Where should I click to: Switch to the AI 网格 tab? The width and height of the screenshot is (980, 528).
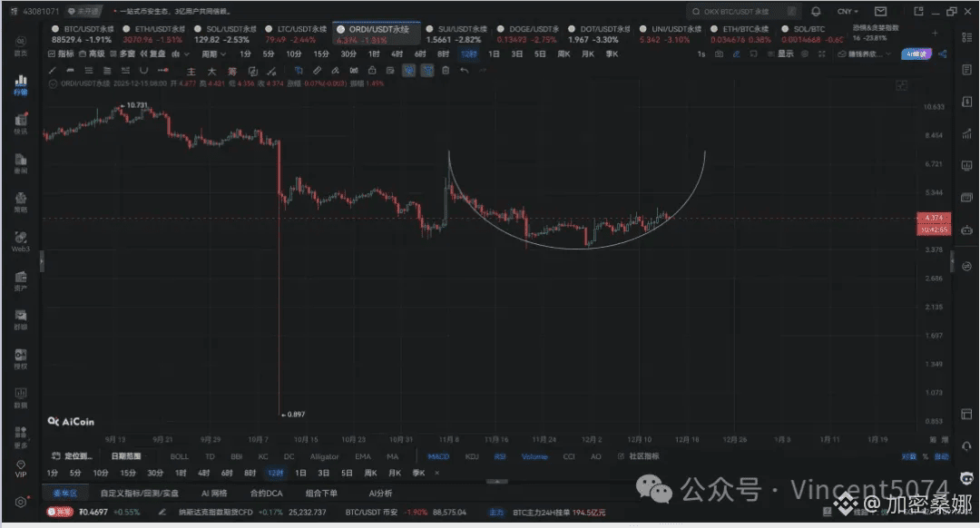click(214, 493)
